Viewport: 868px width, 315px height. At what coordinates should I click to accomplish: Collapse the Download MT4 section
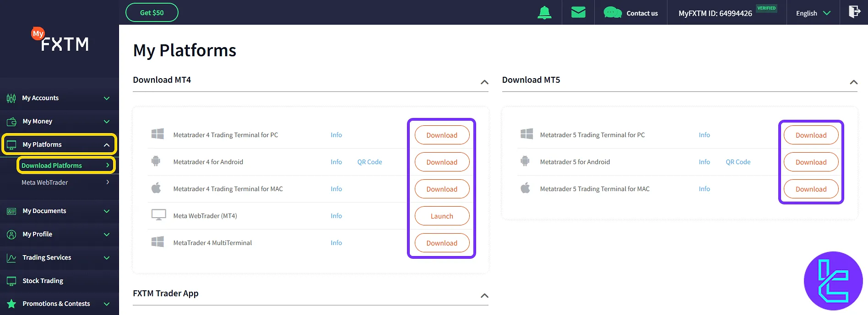pos(484,82)
